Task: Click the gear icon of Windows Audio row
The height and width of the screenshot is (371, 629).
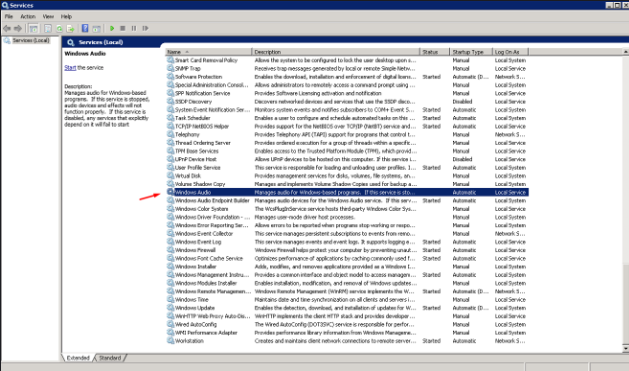Action: [170, 192]
